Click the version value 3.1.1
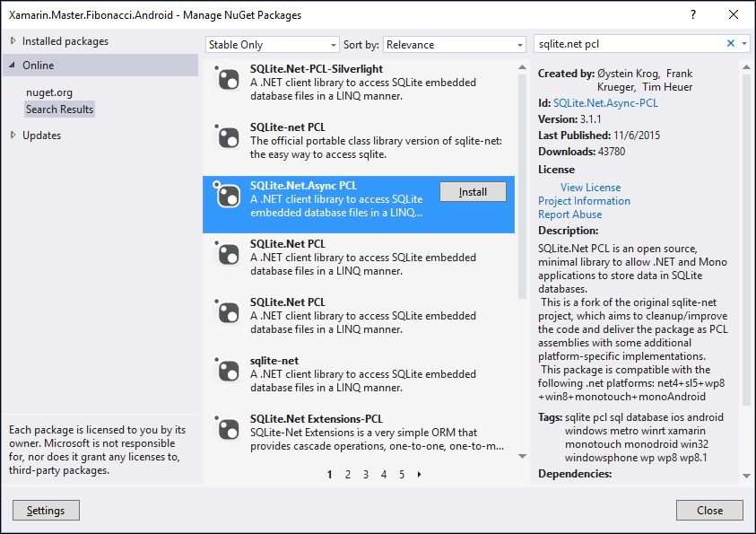The image size is (756, 534). [591, 119]
